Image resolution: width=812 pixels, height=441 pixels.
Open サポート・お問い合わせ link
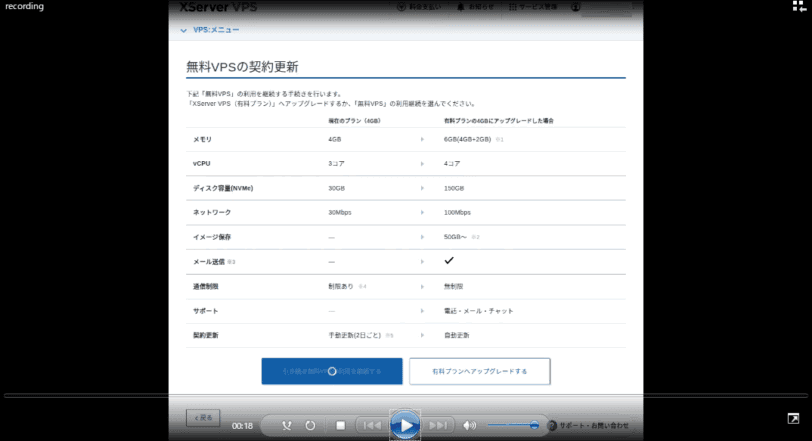tap(593, 425)
